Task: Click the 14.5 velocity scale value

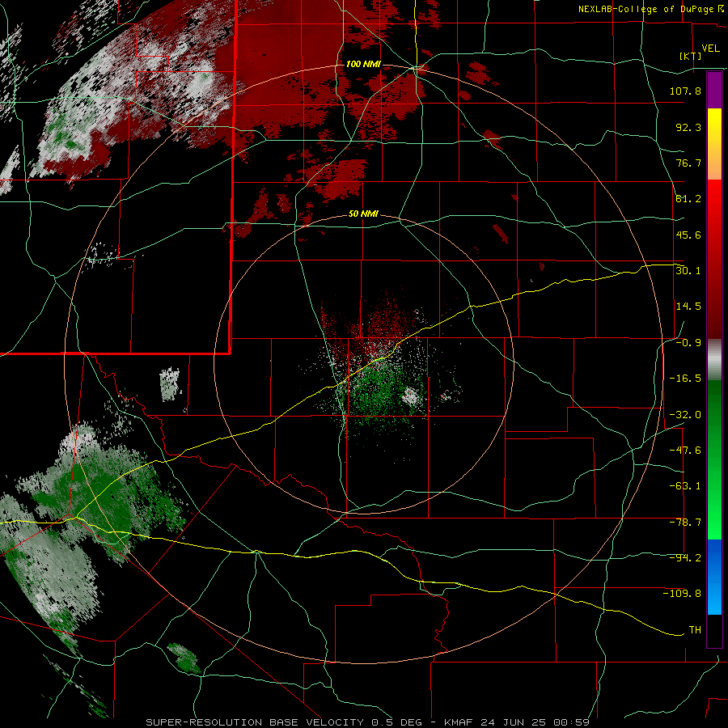Action: (x=688, y=307)
